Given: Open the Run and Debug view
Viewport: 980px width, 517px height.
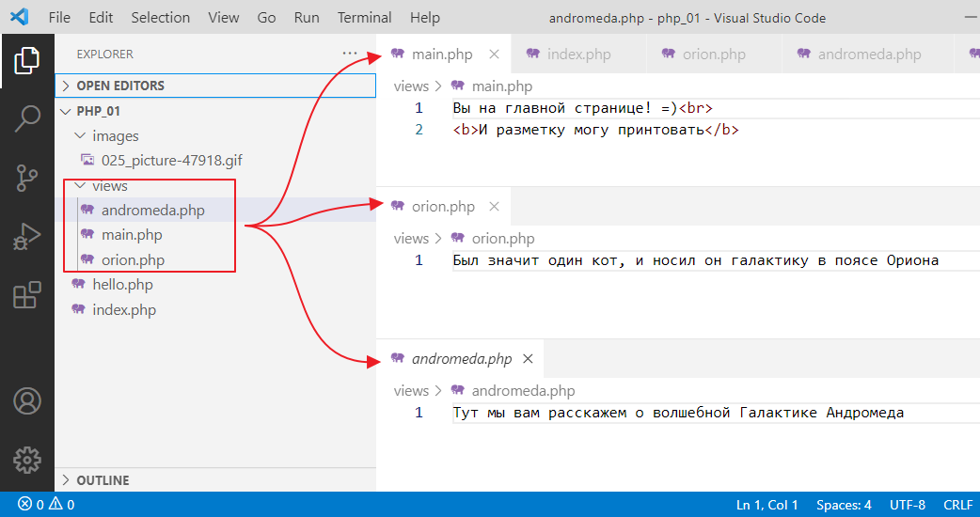Looking at the screenshot, I should (x=26, y=236).
